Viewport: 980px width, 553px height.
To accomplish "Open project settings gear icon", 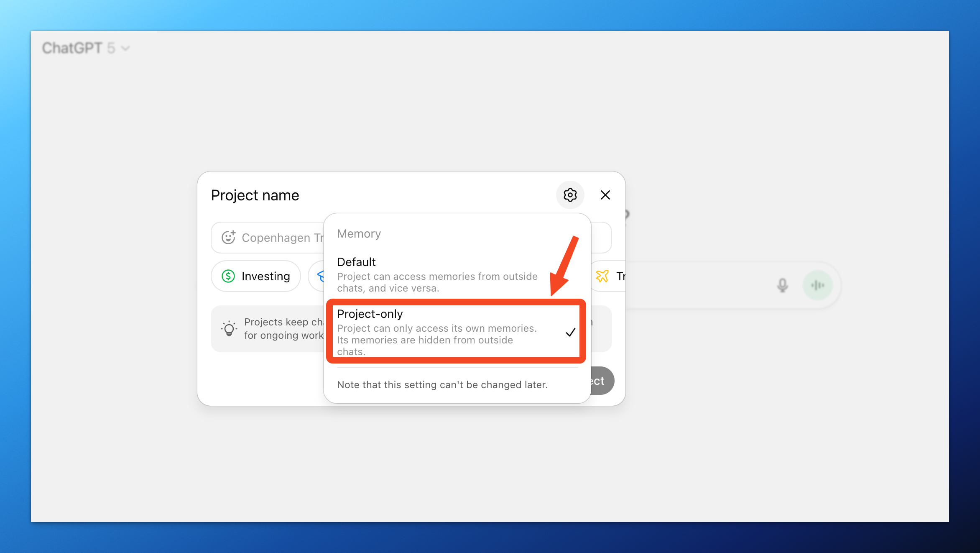I will pyautogui.click(x=570, y=195).
